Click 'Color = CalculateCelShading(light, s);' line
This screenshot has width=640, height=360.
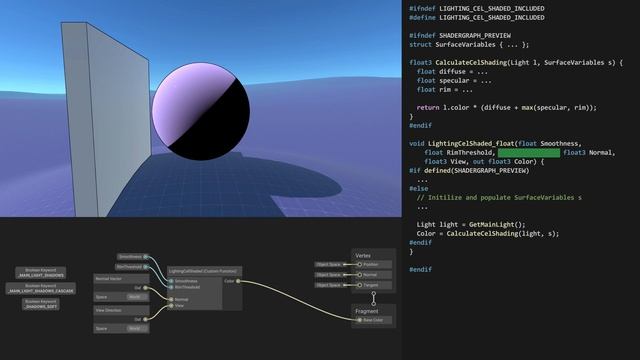(488, 233)
